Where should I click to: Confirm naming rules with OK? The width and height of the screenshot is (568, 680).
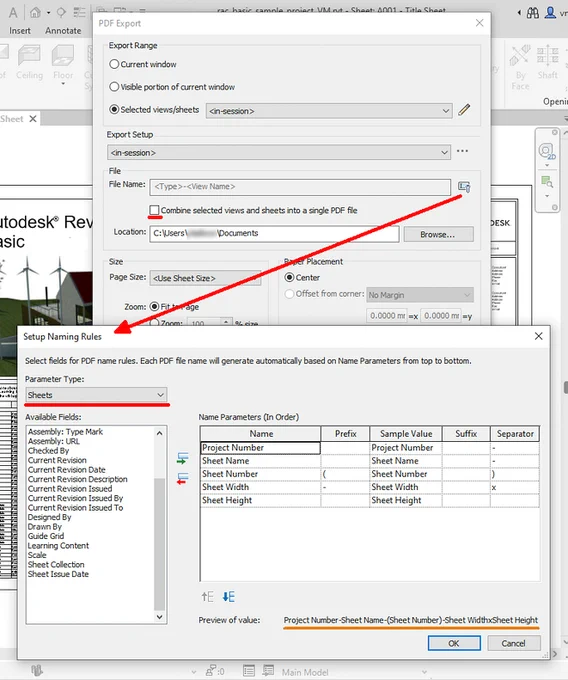click(454, 643)
